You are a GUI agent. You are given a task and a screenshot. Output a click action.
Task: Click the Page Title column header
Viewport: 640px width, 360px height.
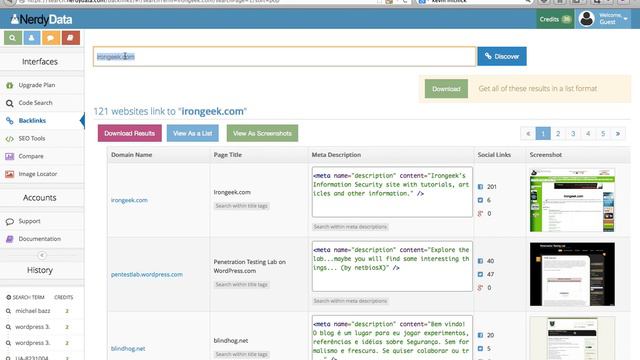227,155
